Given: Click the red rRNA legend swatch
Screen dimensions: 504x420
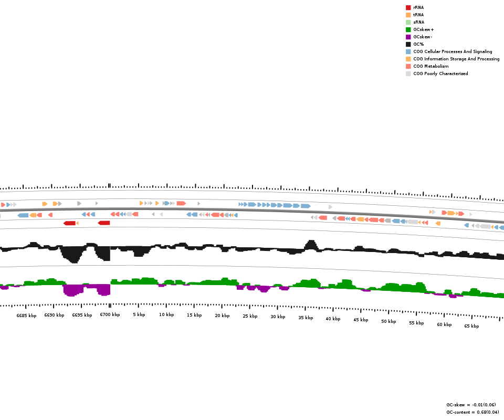Looking at the screenshot, I should tap(408, 7).
